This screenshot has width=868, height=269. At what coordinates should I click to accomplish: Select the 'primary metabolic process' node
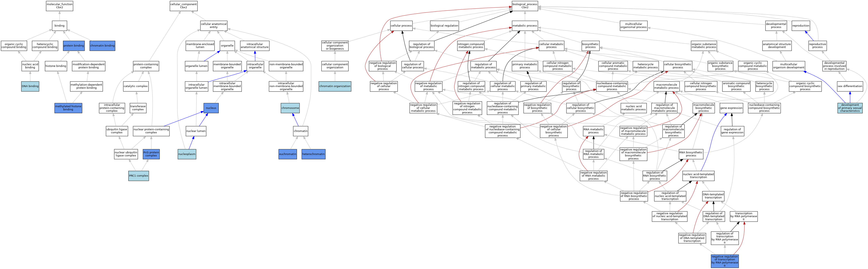525,66
